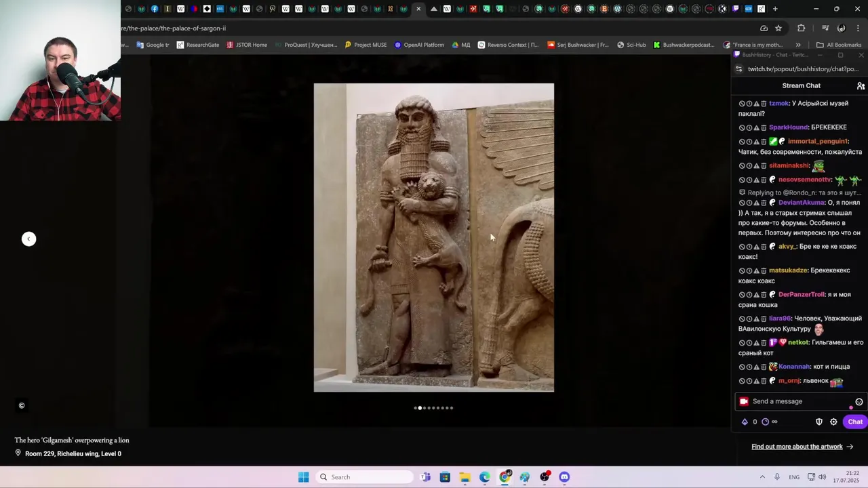Open the browser extensions puzzle icon
This screenshot has height=488, width=868.
[x=802, y=28]
